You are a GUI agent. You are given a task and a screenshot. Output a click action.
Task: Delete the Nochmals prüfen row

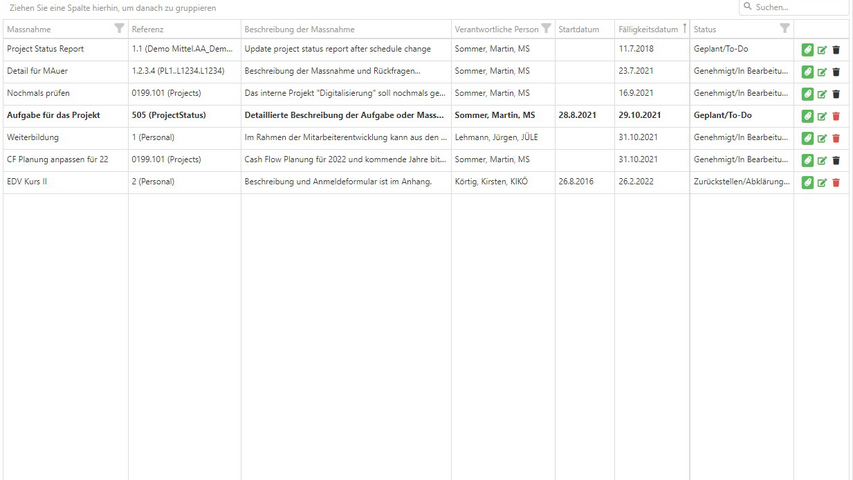(x=836, y=94)
